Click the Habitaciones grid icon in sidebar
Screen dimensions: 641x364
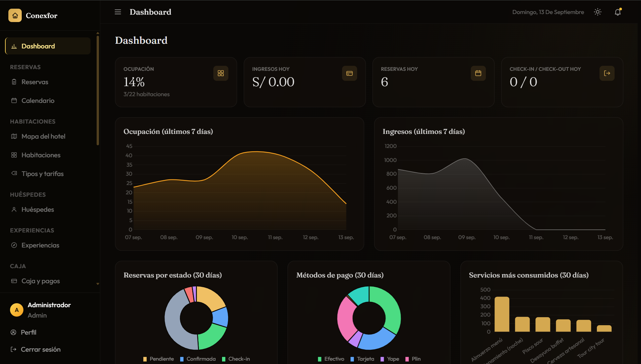coord(14,155)
